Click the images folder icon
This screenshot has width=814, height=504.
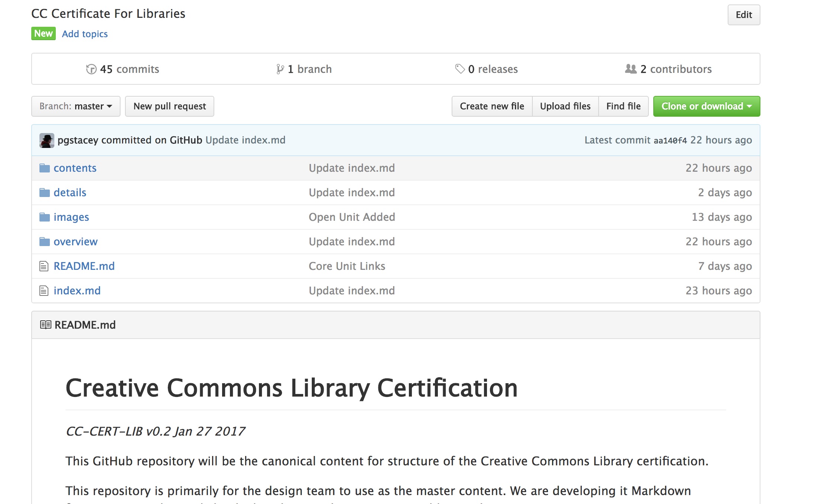45,217
